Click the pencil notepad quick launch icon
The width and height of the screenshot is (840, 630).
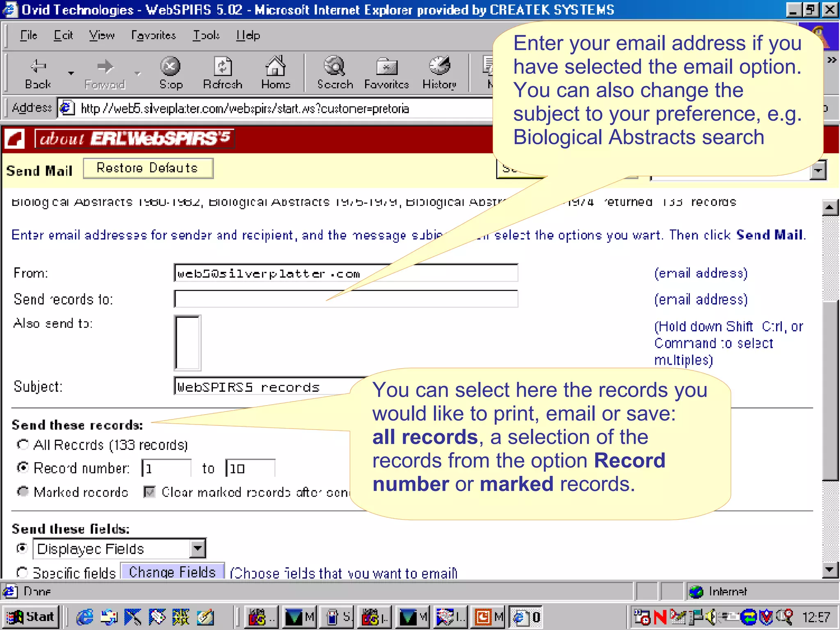pos(205,617)
